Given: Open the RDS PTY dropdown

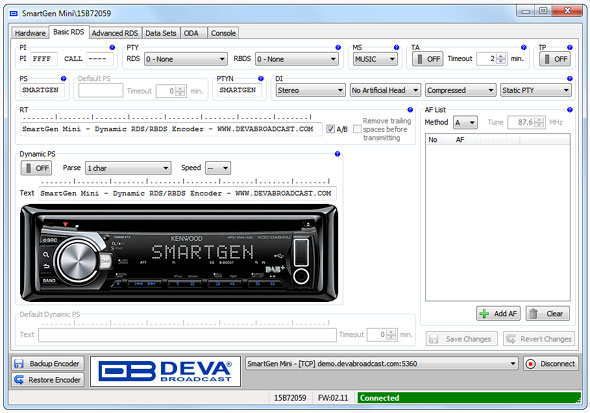Looking at the screenshot, I should 186,59.
